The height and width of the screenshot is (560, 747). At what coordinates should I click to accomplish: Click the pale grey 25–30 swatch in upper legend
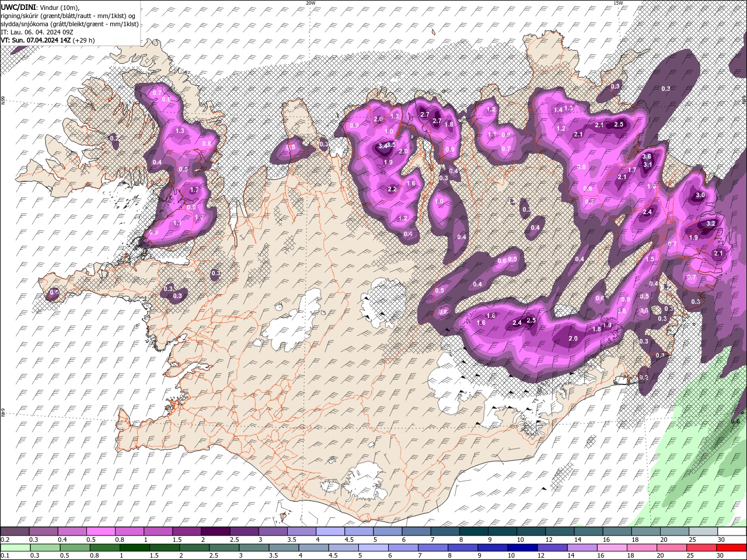point(704,531)
